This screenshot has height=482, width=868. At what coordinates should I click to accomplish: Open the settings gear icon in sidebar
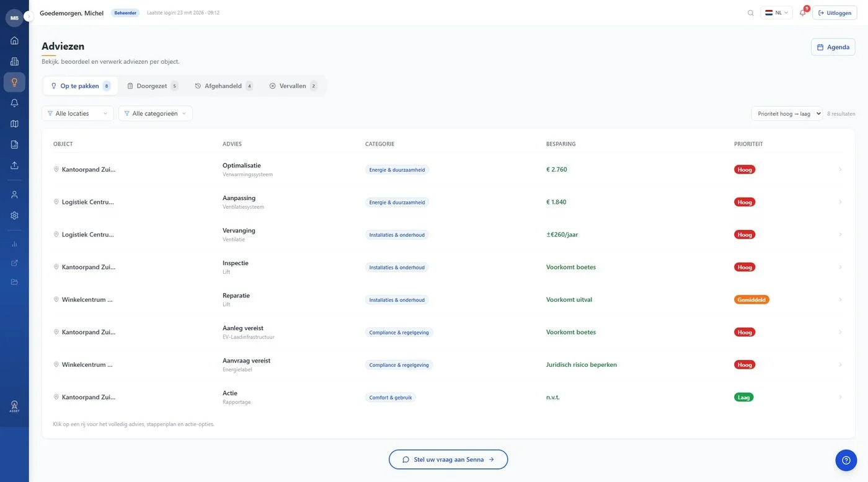[x=14, y=216]
